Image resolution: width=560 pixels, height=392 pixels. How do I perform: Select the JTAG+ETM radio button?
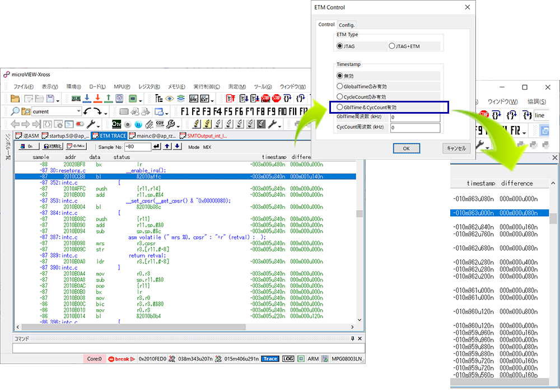click(x=392, y=46)
